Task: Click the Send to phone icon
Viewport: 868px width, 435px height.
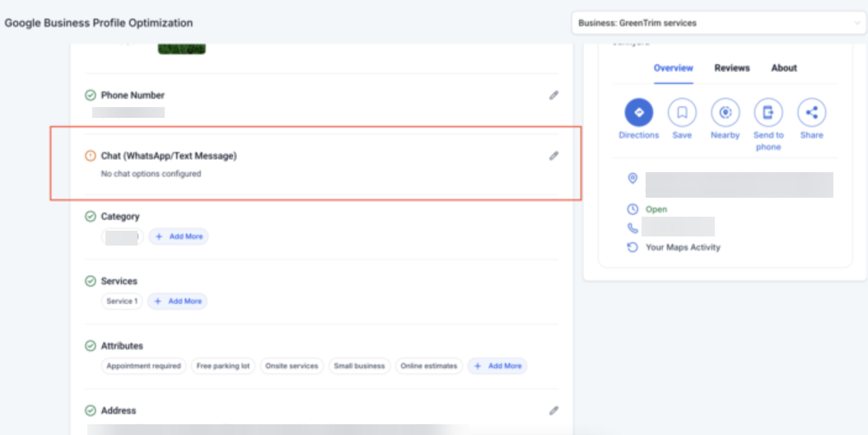Action: click(x=768, y=113)
